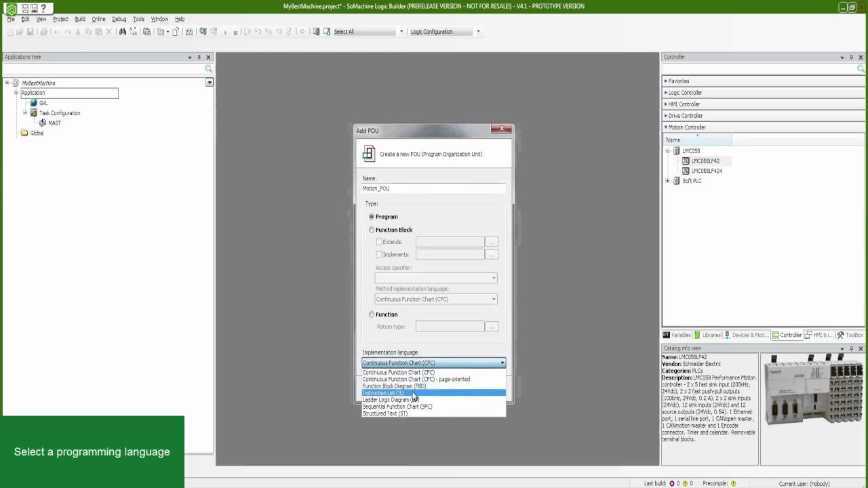Select the Function radio button

click(372, 314)
